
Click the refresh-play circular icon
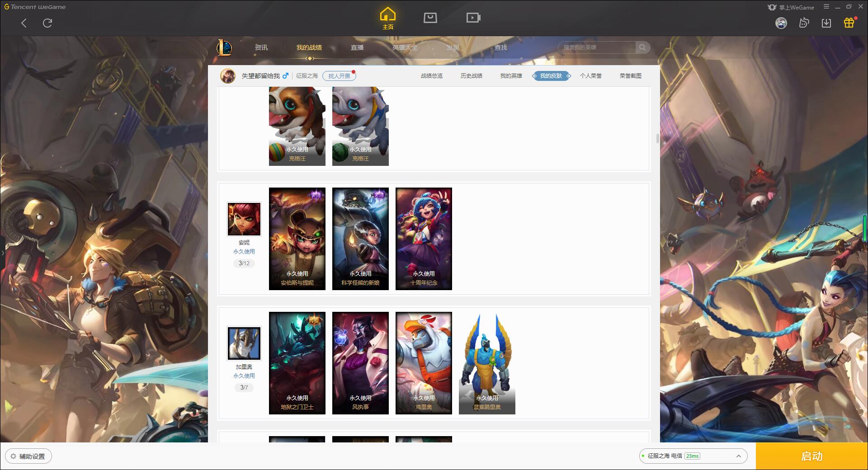coord(804,23)
